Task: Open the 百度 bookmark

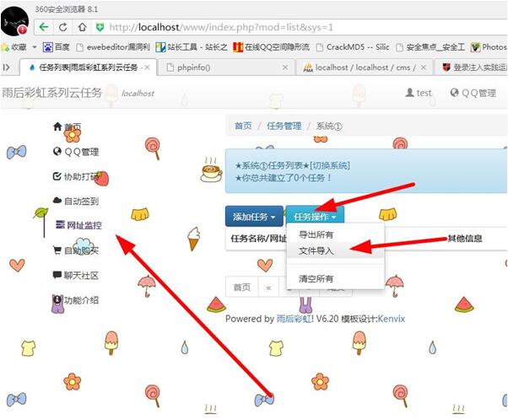Action: (57, 47)
